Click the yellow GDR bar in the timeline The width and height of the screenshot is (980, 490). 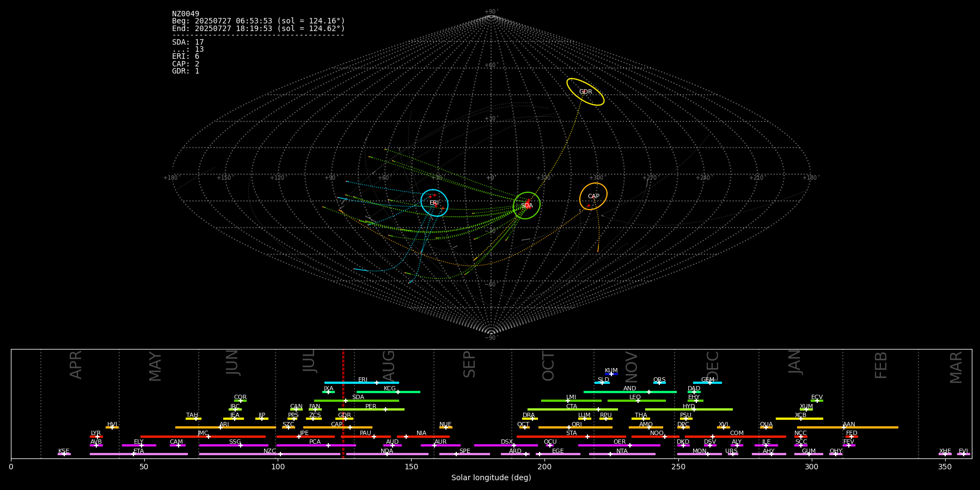(345, 419)
